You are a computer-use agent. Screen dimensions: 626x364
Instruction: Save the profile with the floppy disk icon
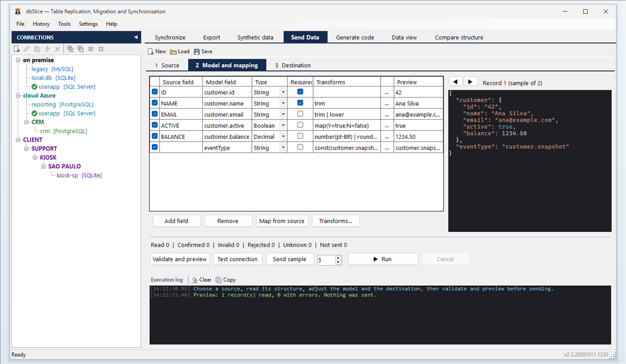tap(203, 51)
